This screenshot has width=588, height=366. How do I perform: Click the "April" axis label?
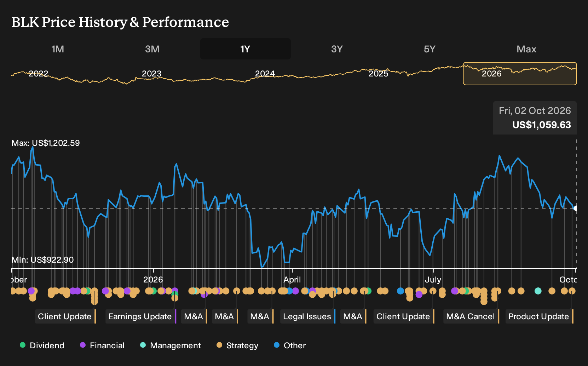click(x=292, y=280)
